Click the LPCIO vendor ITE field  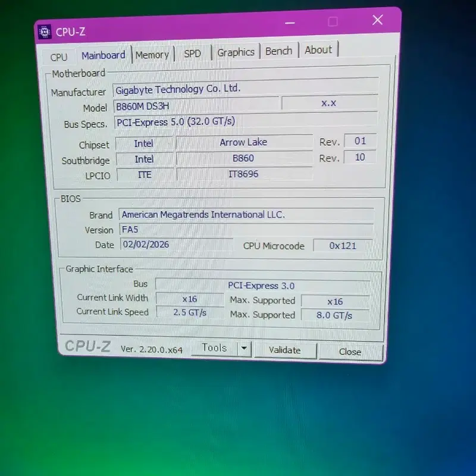pyautogui.click(x=145, y=175)
